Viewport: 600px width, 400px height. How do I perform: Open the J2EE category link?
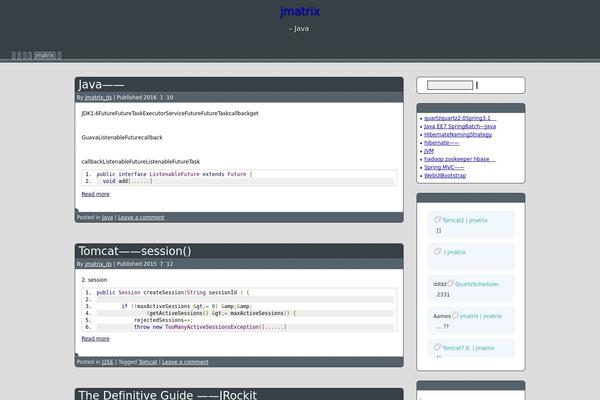tap(108, 362)
